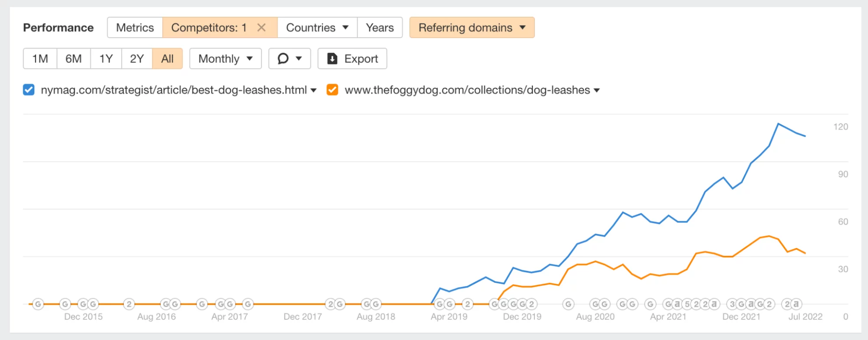The image size is (868, 340).
Task: Select the All time range toggle
Action: tap(167, 59)
